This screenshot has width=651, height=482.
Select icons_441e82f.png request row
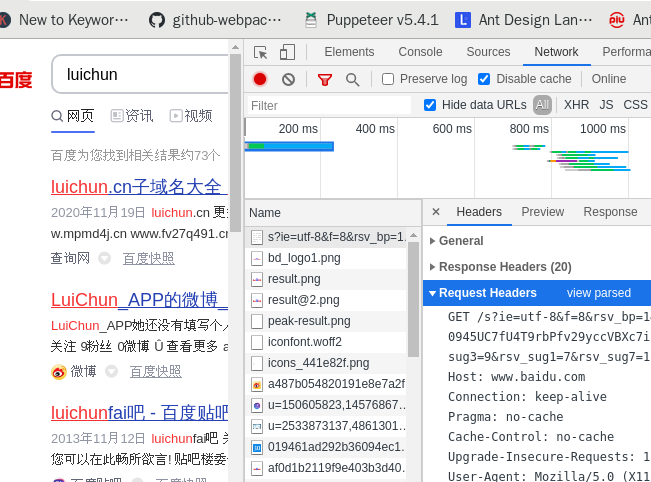pos(326,363)
